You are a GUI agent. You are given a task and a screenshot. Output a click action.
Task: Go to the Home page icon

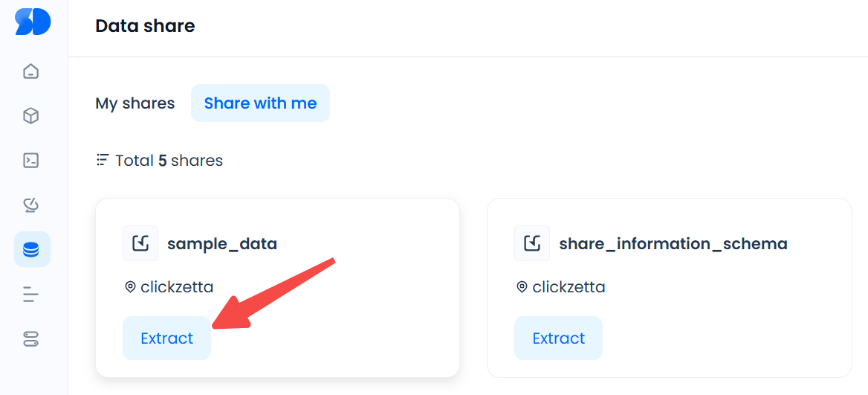tap(30, 71)
